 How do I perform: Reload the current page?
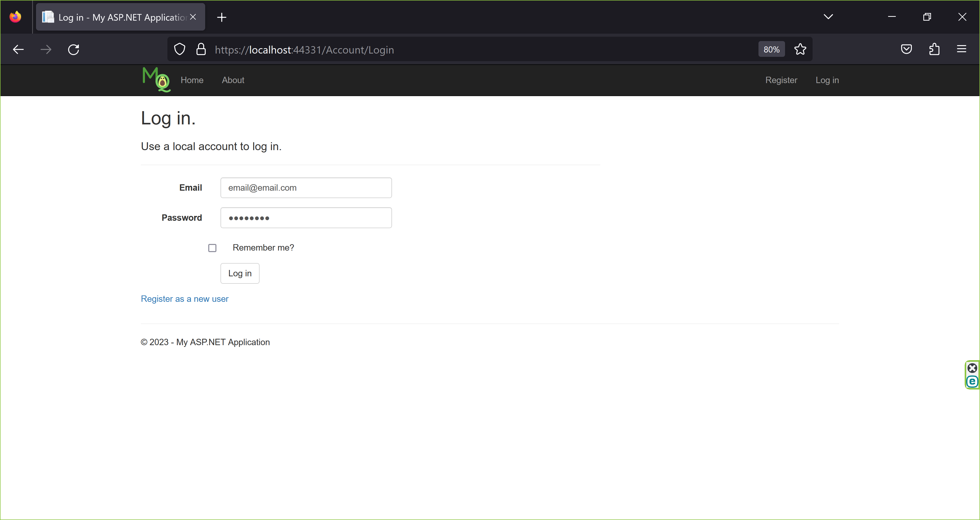(73, 49)
